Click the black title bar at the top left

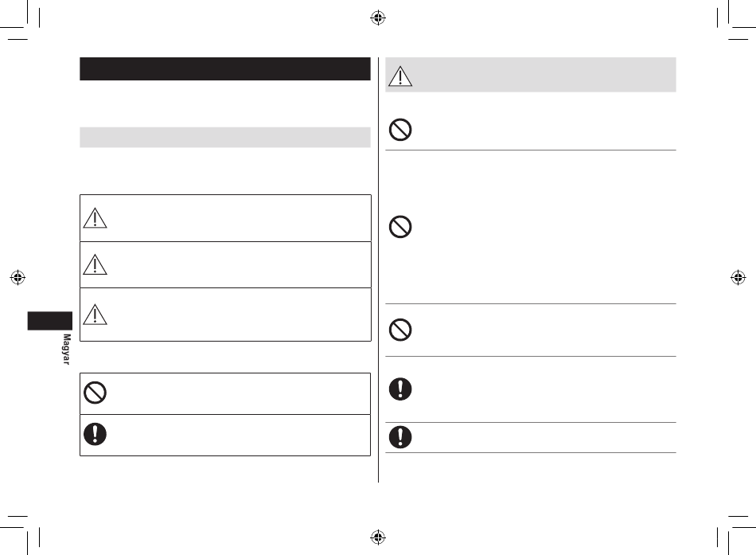225,69
